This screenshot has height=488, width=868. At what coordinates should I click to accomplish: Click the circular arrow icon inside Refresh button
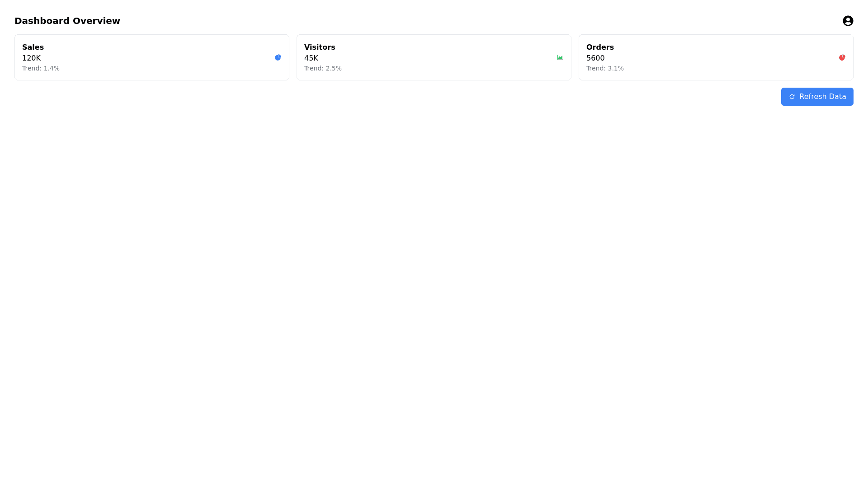(792, 97)
